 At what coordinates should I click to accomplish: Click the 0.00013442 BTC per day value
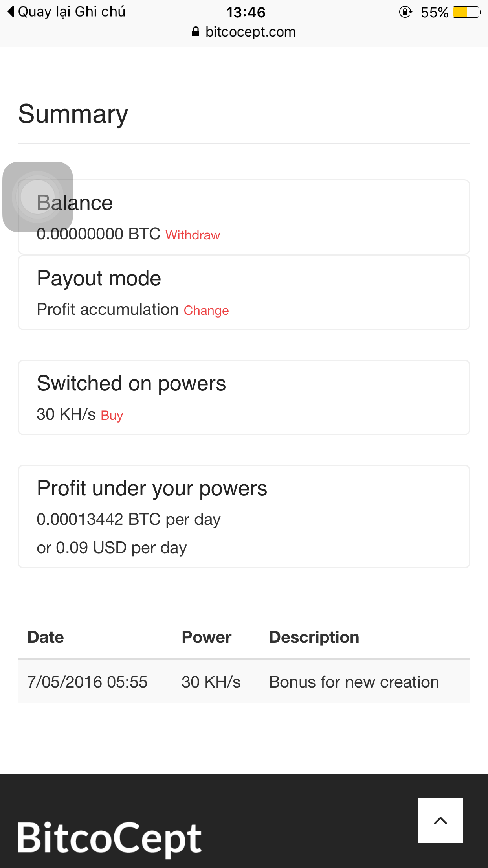tap(128, 519)
